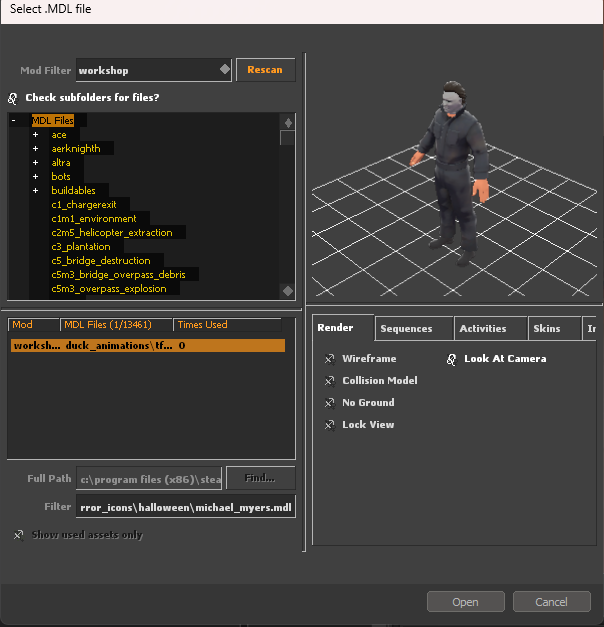Select the c2m5_helicopter_extraction folder
The height and width of the screenshot is (627, 604).
click(112, 233)
